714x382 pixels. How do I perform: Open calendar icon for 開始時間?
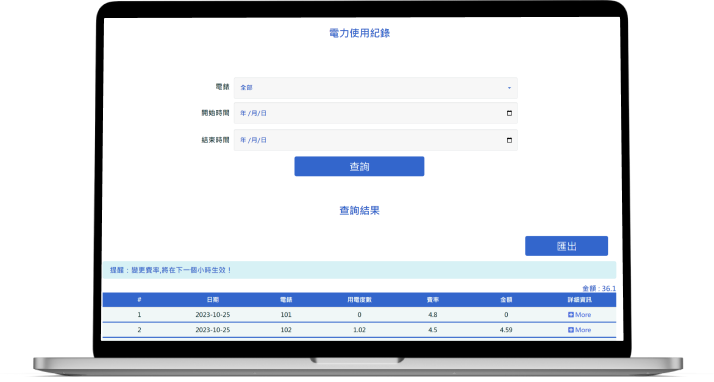[x=509, y=113]
